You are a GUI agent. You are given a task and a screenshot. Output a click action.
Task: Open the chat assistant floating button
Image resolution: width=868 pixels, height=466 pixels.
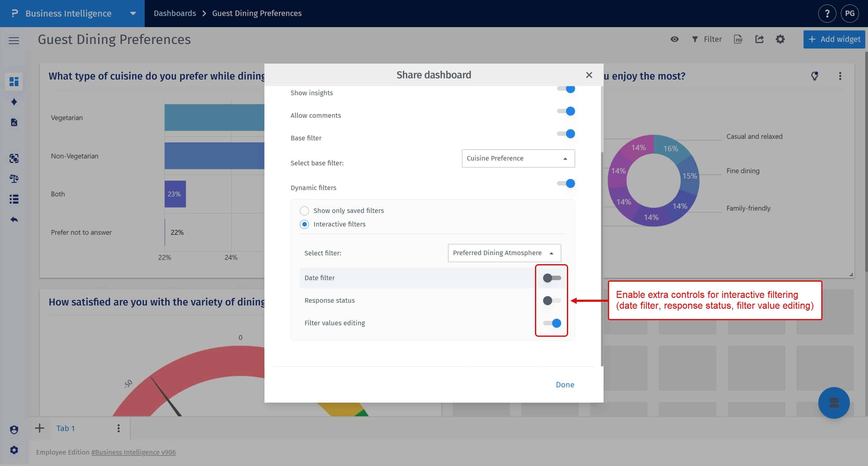(834, 403)
